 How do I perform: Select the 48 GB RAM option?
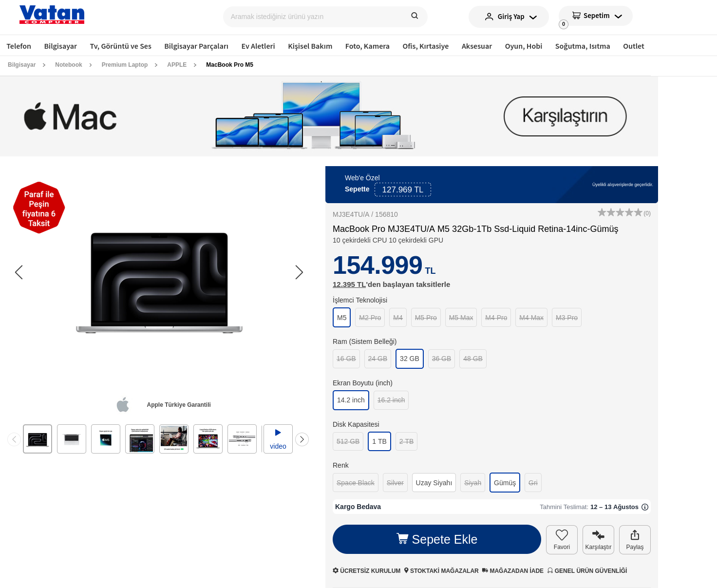click(473, 359)
